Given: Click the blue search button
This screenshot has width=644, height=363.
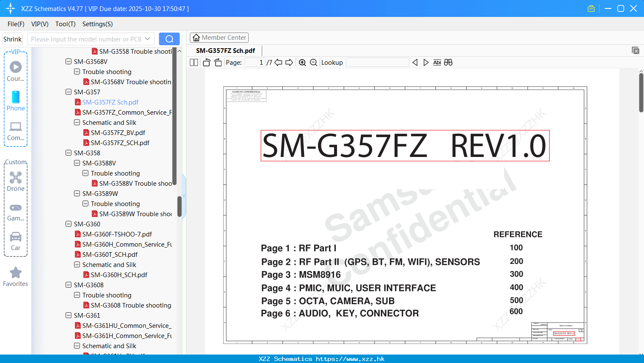Looking at the screenshot, I should click(x=169, y=39).
